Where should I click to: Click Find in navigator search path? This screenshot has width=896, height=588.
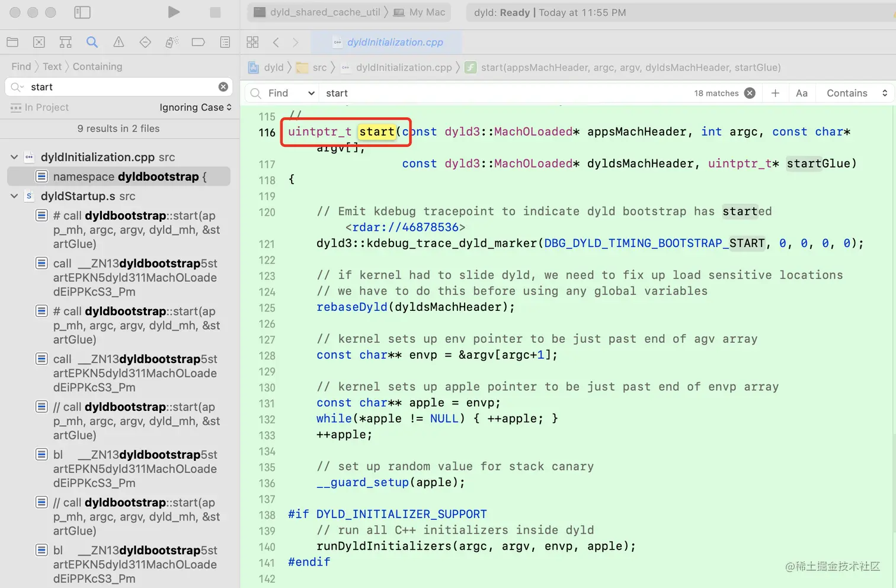tap(21, 66)
